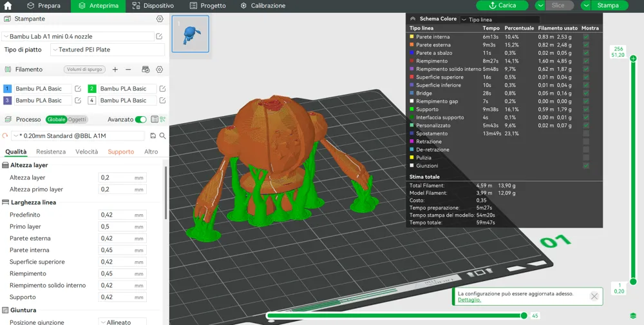Hide Riempimento lines via Mostra checkbox
644x325 pixels.
click(x=586, y=61)
